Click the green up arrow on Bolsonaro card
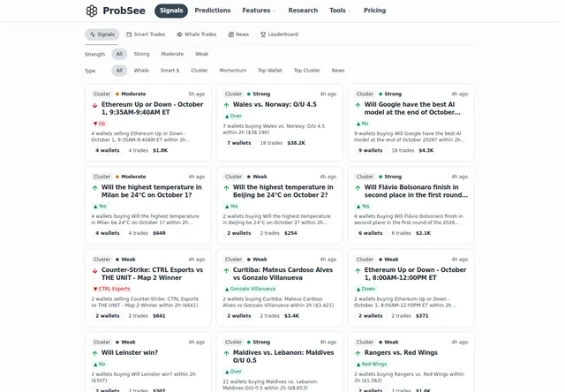 coord(358,188)
